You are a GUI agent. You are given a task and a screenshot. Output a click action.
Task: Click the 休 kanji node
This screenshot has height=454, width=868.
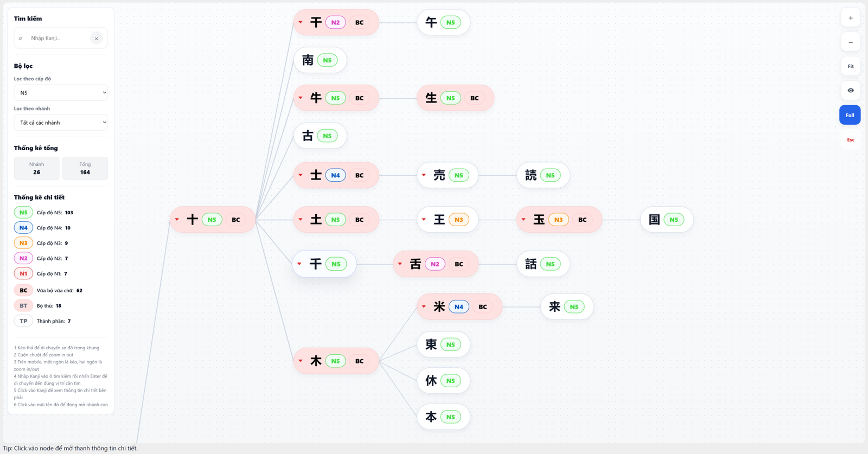click(x=431, y=381)
